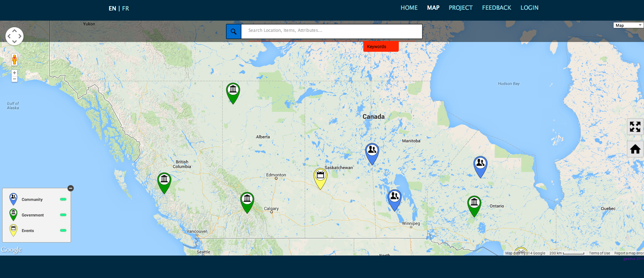Click Terms of Use link
Image resolution: width=644 pixels, height=278 pixels.
[x=599, y=253]
